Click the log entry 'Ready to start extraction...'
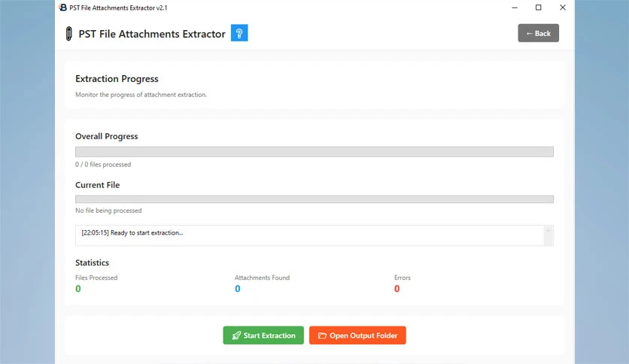The height and width of the screenshot is (364, 629). point(132,232)
